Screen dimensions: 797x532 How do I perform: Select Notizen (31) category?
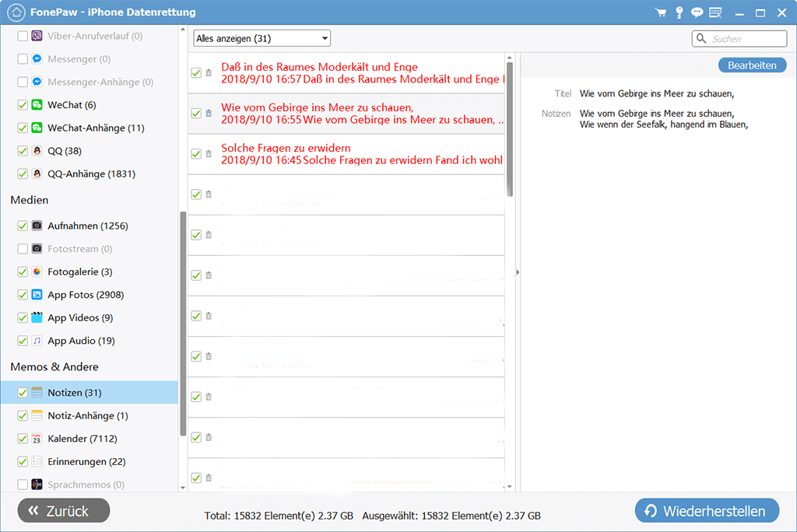90,392
